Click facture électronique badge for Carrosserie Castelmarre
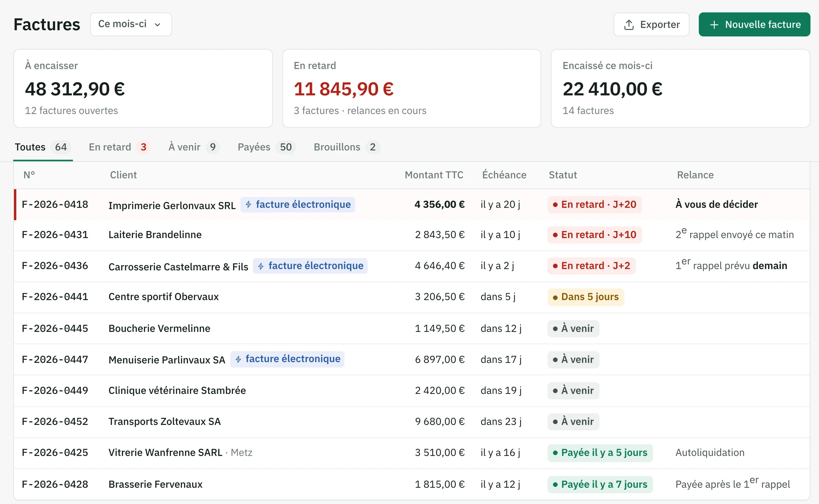This screenshot has width=819, height=504. tap(310, 266)
